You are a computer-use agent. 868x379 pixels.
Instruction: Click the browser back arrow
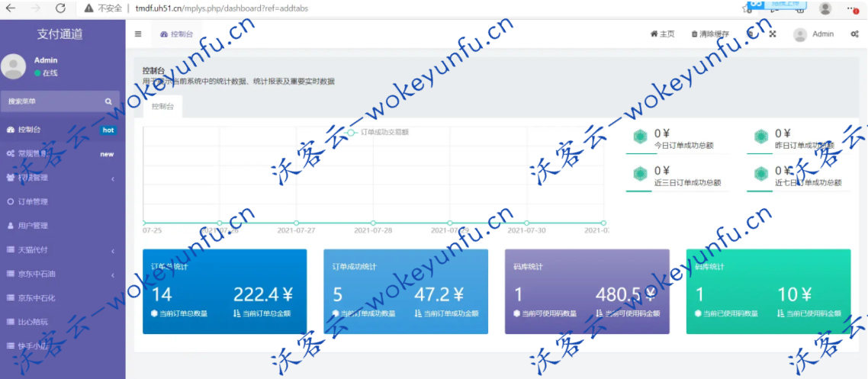(x=10, y=8)
